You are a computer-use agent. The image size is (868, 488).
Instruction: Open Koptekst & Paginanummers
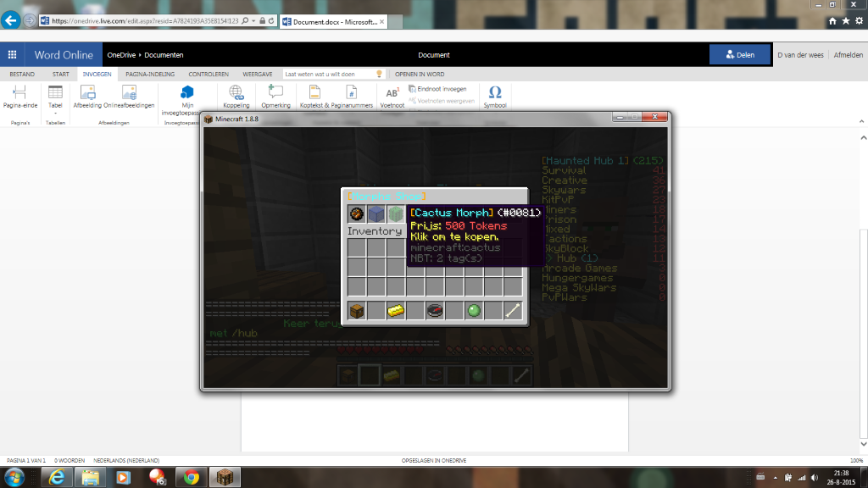[336, 97]
